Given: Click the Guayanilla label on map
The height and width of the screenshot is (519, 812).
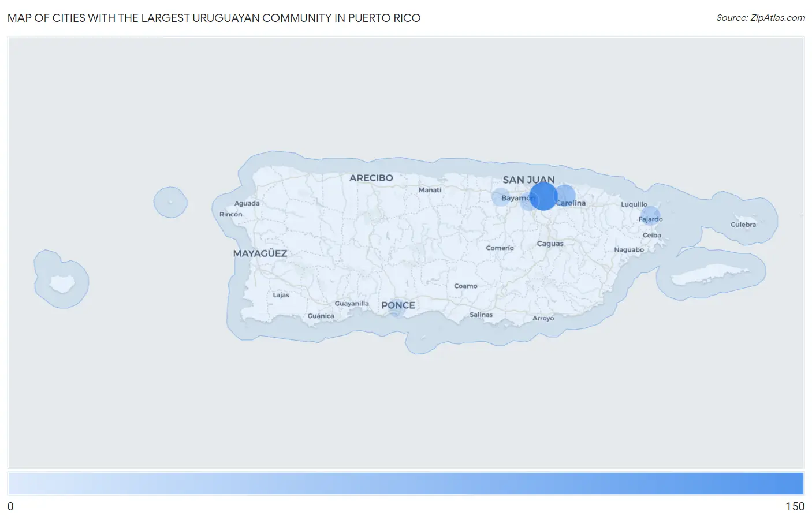Looking at the screenshot, I should click(x=352, y=304).
